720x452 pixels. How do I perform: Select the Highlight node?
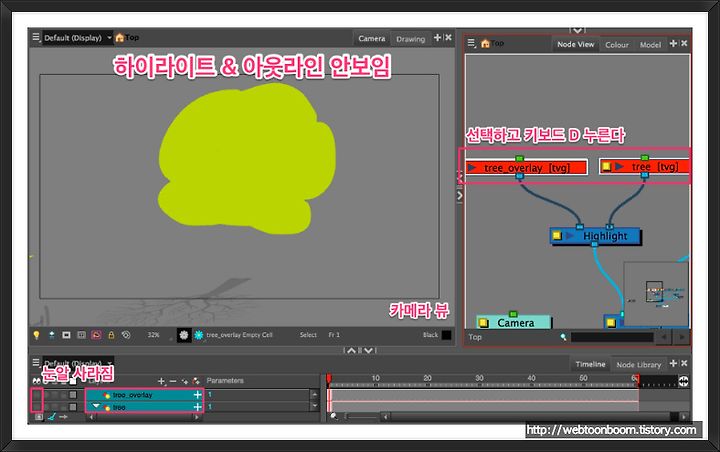[x=595, y=236]
